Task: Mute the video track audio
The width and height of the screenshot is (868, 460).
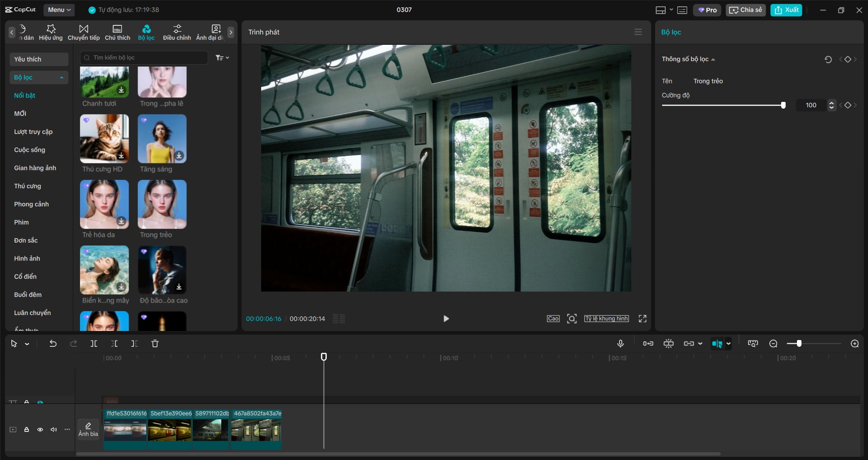Action: [x=54, y=430]
